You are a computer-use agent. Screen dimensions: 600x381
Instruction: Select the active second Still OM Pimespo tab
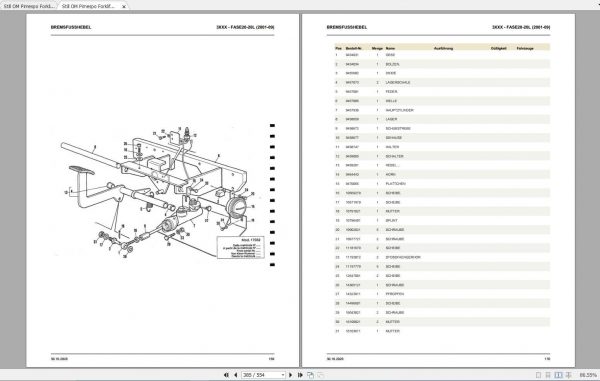88,6
